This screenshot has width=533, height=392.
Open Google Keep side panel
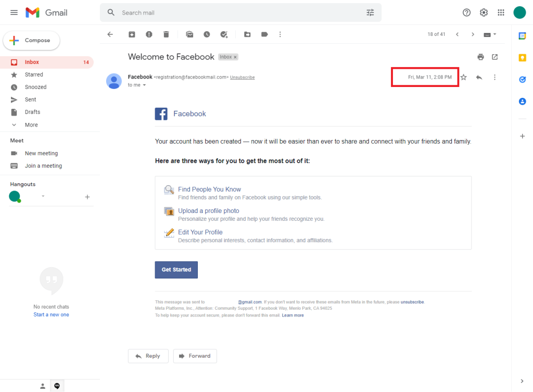pos(523,58)
